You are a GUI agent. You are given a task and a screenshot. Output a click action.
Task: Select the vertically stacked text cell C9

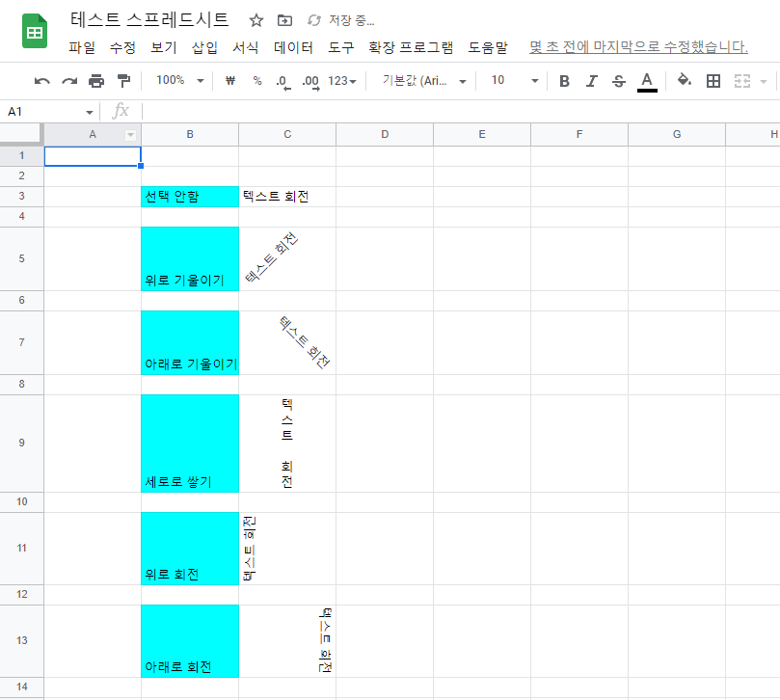pos(287,444)
